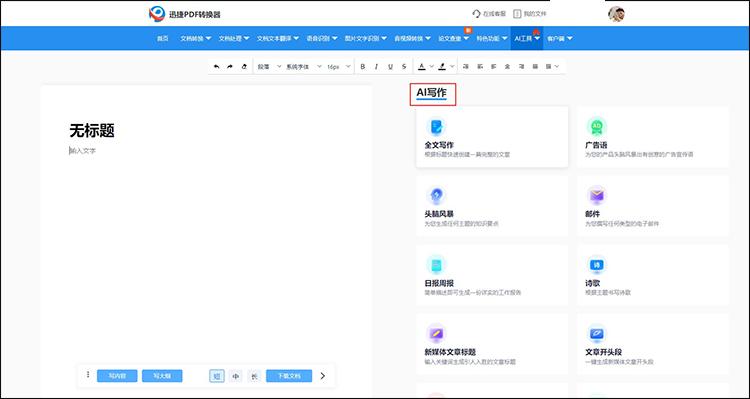Go to 首页 in the navigation bar
Viewport: 750px width, 399px height.
[163, 38]
